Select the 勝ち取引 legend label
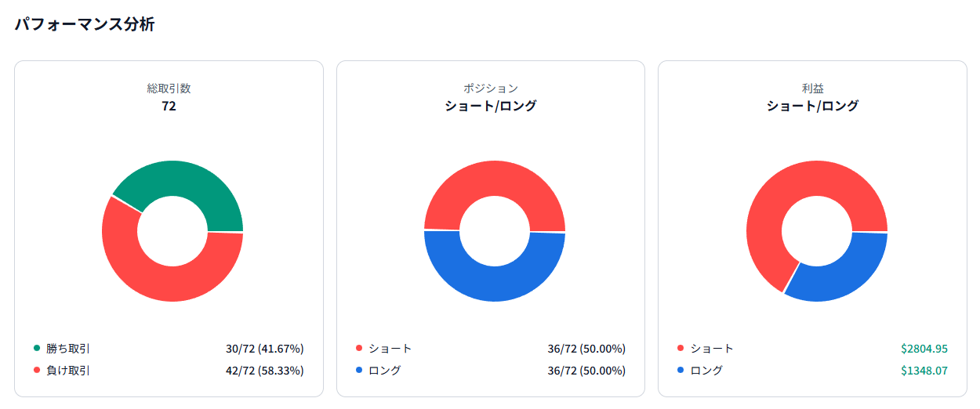 click(68, 348)
